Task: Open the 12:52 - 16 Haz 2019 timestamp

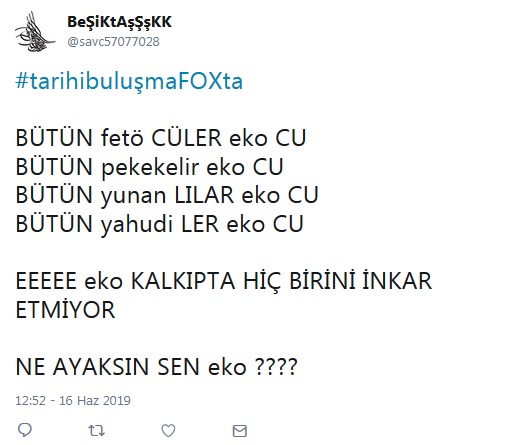Action: (73, 400)
